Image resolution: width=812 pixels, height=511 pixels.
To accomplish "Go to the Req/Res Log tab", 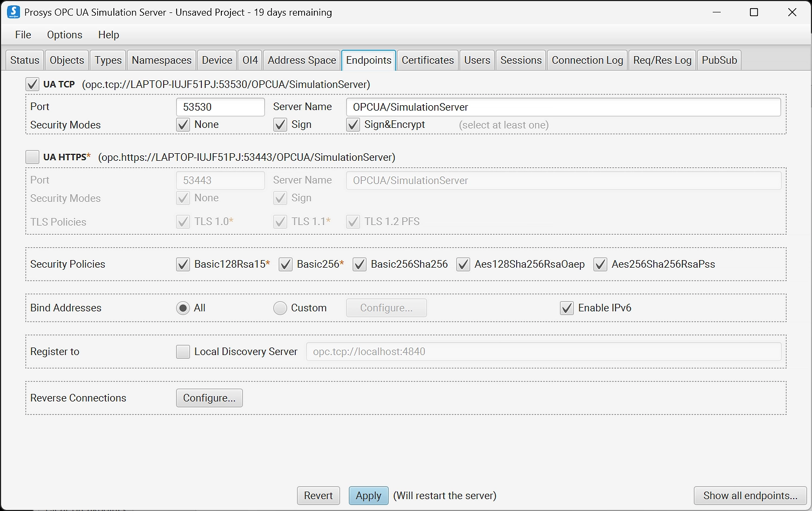I will tap(662, 60).
